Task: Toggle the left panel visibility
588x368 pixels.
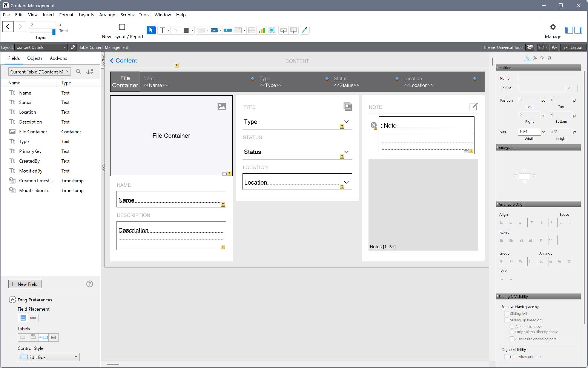Action: [569, 30]
